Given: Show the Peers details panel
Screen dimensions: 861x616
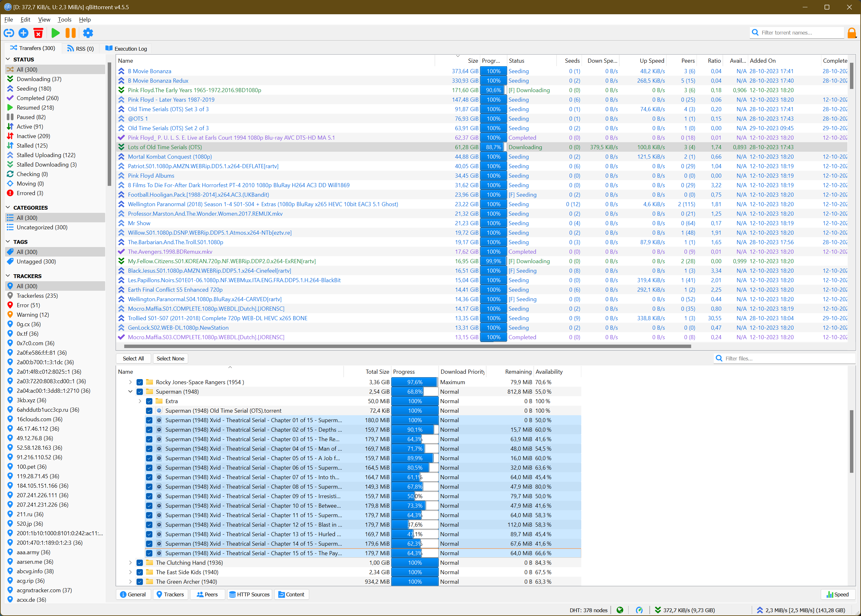Looking at the screenshot, I should tap(207, 594).
